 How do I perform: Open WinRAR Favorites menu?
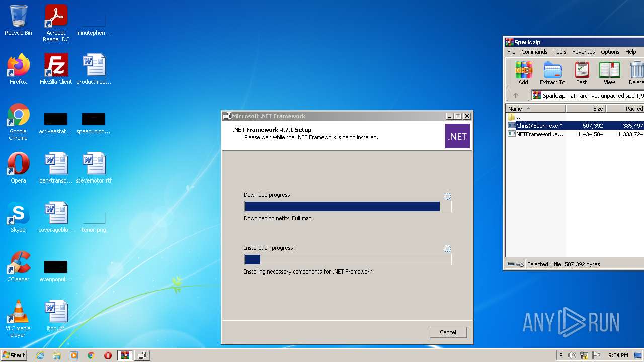[x=584, y=52]
